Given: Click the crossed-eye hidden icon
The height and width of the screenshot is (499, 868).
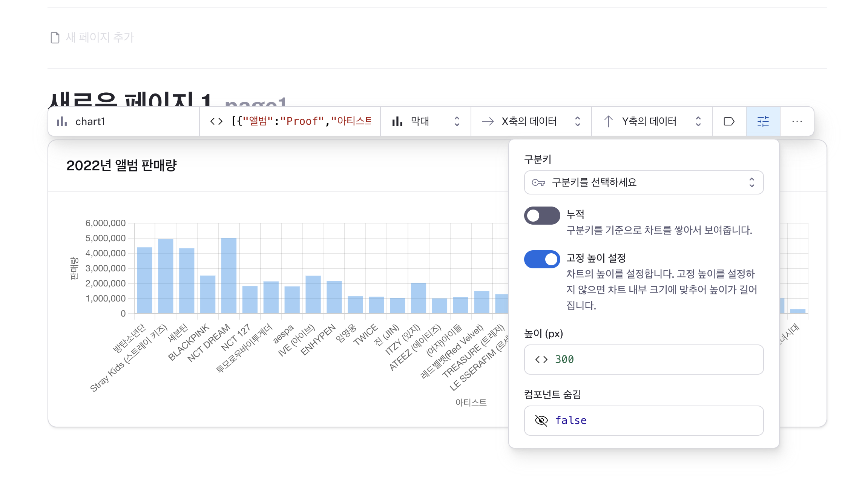Looking at the screenshot, I should 541,421.
